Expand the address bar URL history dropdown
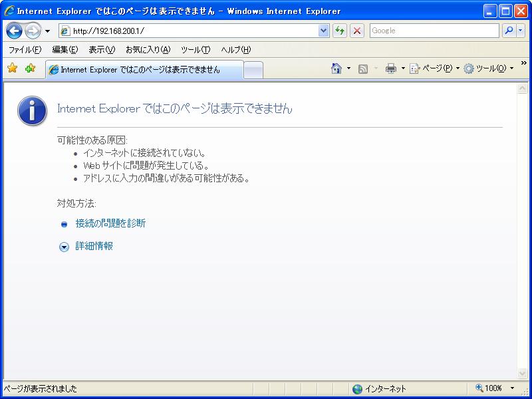This screenshot has width=532, height=399. [324, 31]
